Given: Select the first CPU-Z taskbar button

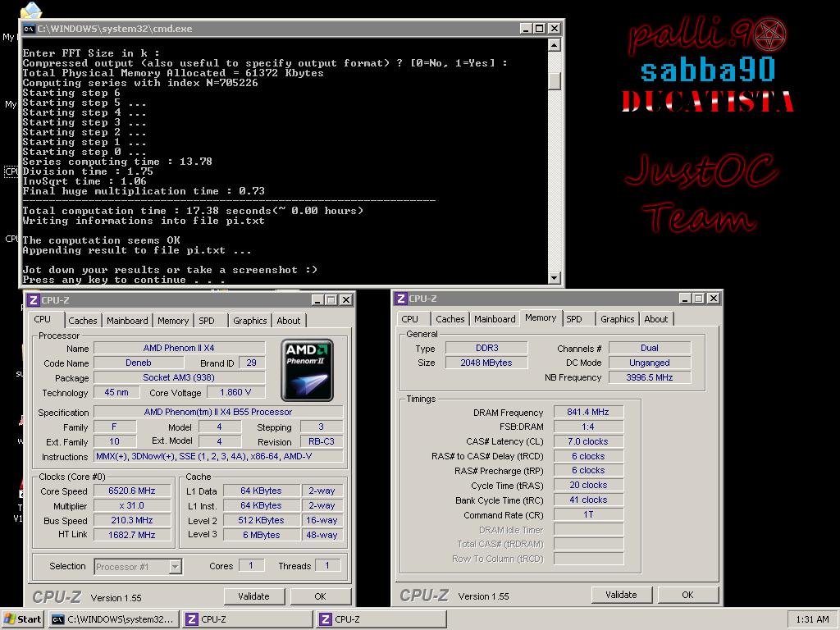Looking at the screenshot, I should [x=247, y=619].
